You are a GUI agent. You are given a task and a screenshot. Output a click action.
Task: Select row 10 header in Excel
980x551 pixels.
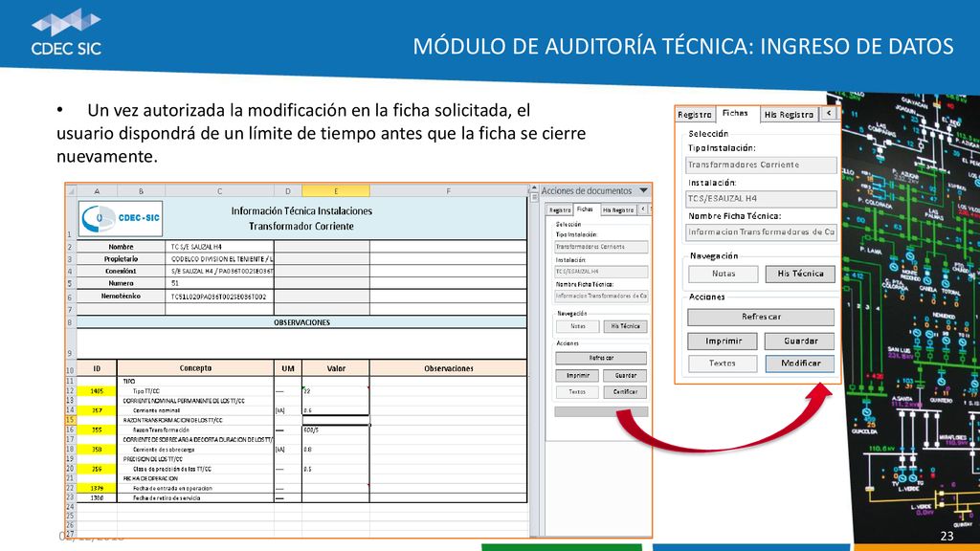pyautogui.click(x=70, y=369)
